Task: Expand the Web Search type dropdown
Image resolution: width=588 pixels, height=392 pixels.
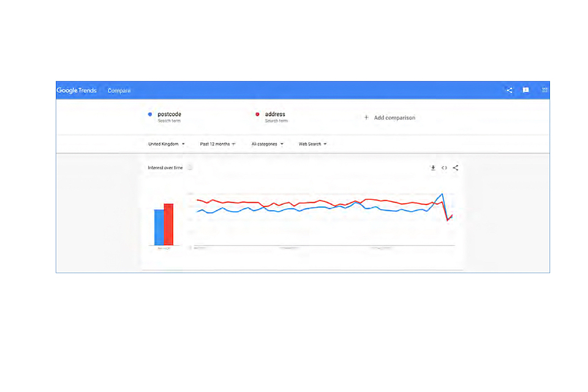Action: [312, 144]
